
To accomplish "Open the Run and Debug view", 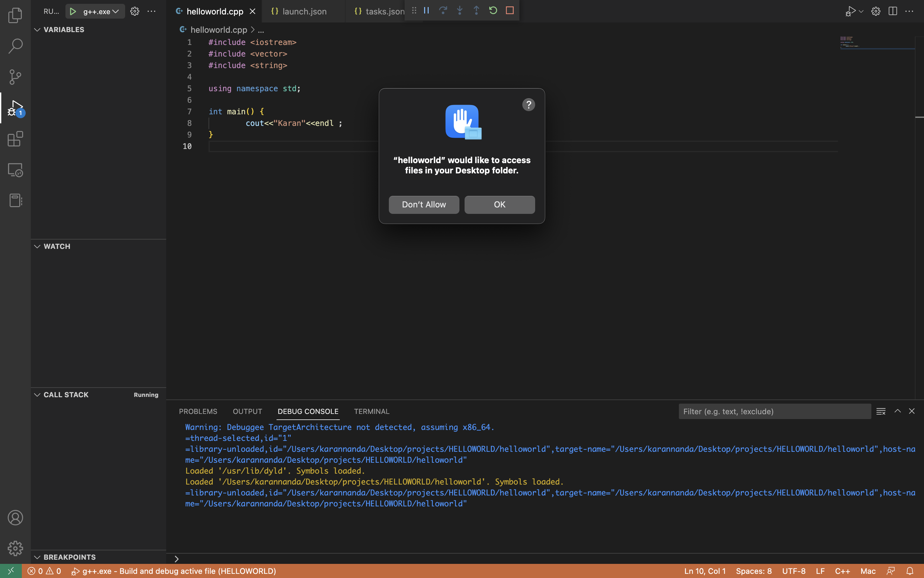I will click(15, 108).
